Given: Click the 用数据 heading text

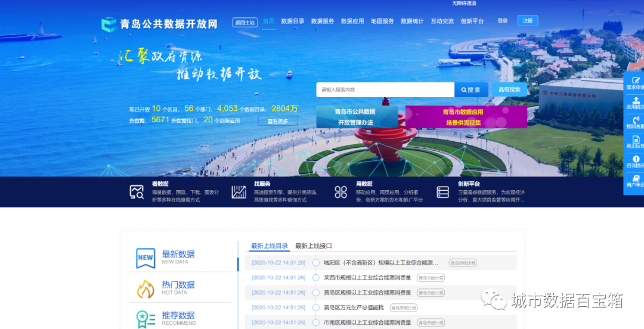Looking at the screenshot, I should 364,184.
